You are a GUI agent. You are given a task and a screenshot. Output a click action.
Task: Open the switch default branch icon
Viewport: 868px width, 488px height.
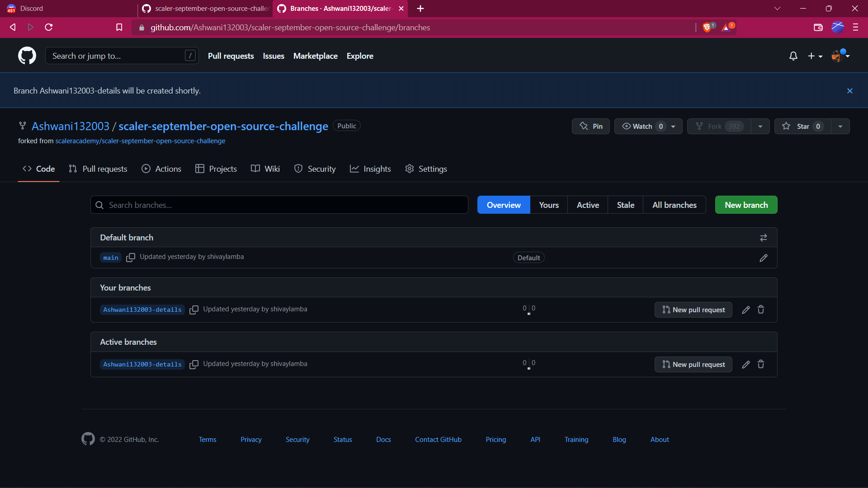click(764, 237)
